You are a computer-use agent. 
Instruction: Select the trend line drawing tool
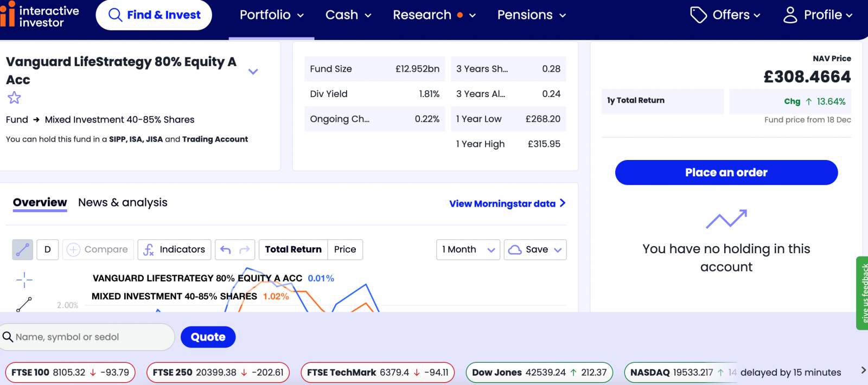24,305
